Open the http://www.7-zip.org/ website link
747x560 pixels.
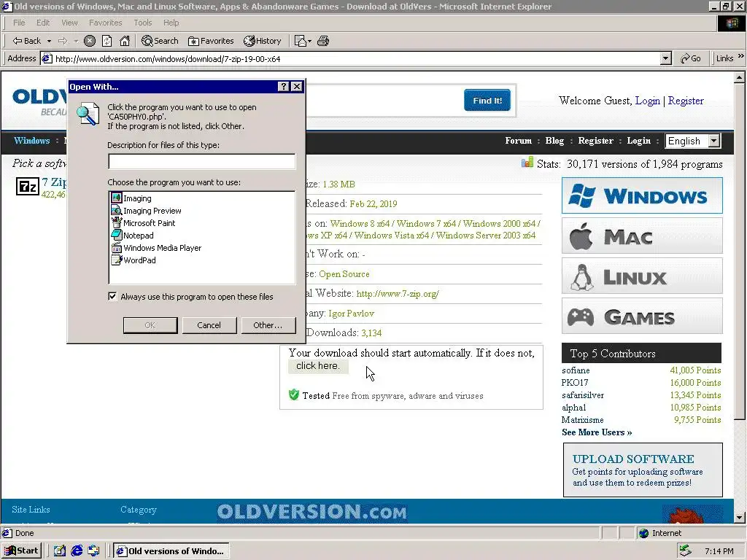coord(398,294)
